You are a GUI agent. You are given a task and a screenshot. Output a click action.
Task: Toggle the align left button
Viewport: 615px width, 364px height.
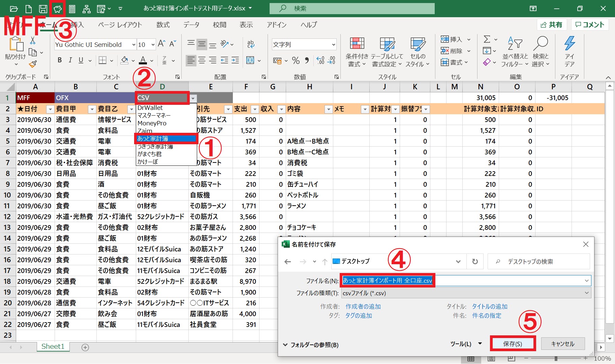tap(191, 60)
